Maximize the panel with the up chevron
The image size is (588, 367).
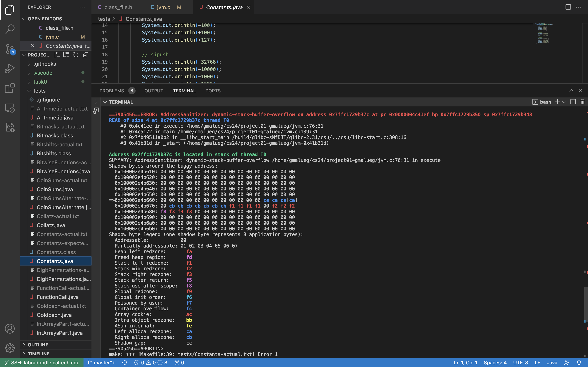pos(571,91)
